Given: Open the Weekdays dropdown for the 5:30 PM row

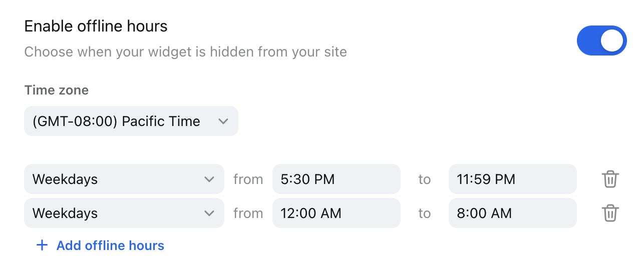Looking at the screenshot, I should 124,179.
